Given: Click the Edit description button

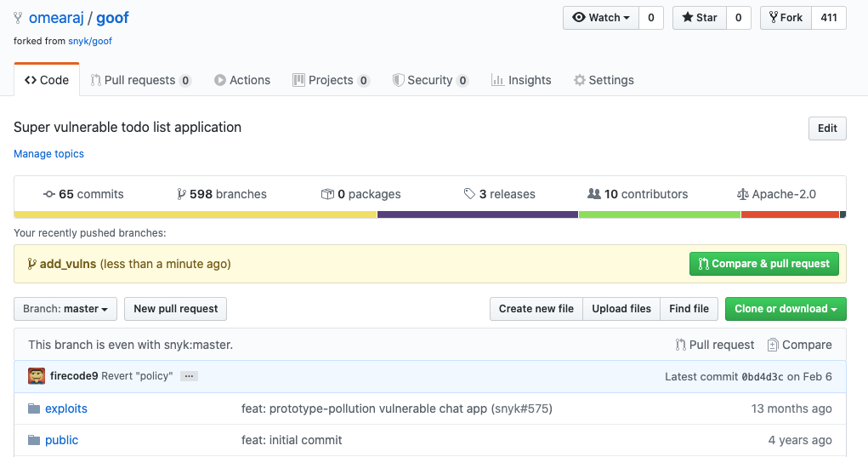Looking at the screenshot, I should [827, 129].
